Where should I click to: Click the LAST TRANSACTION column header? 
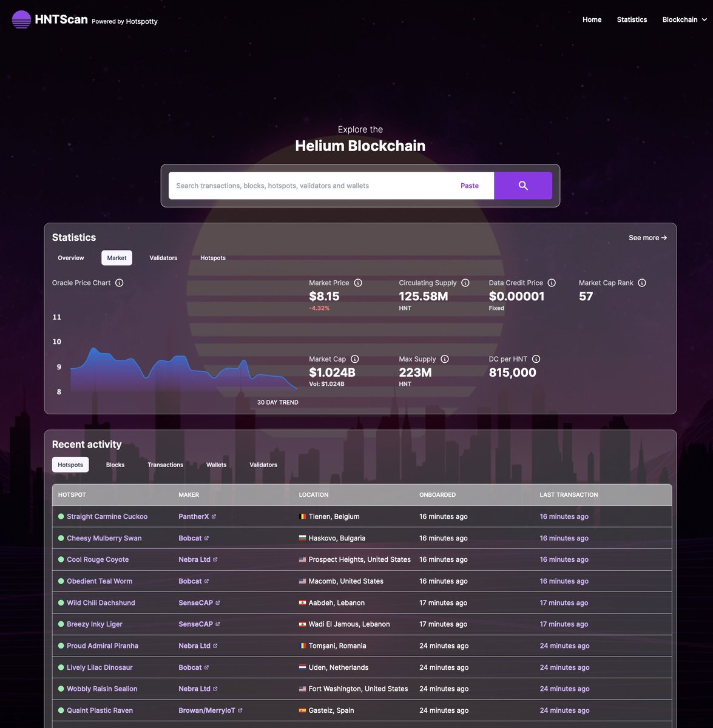[569, 495]
